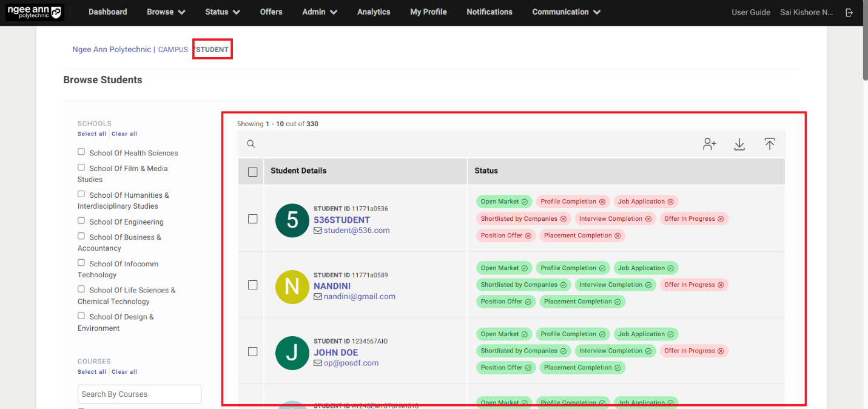Open the Status dropdown in the navbar

tap(222, 12)
